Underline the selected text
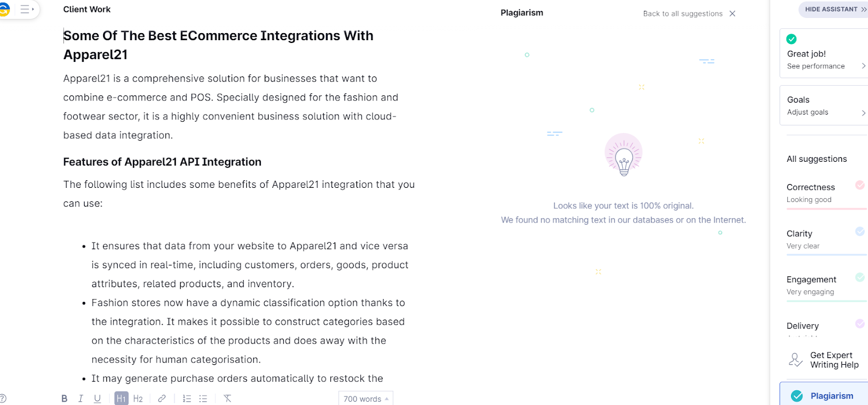The image size is (868, 405). tap(98, 398)
